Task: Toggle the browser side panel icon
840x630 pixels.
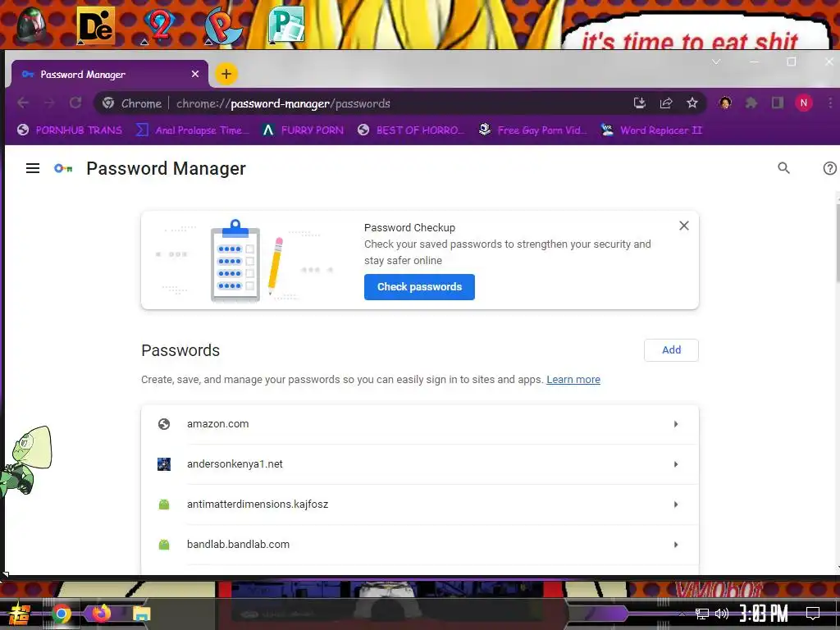Action: [778, 103]
